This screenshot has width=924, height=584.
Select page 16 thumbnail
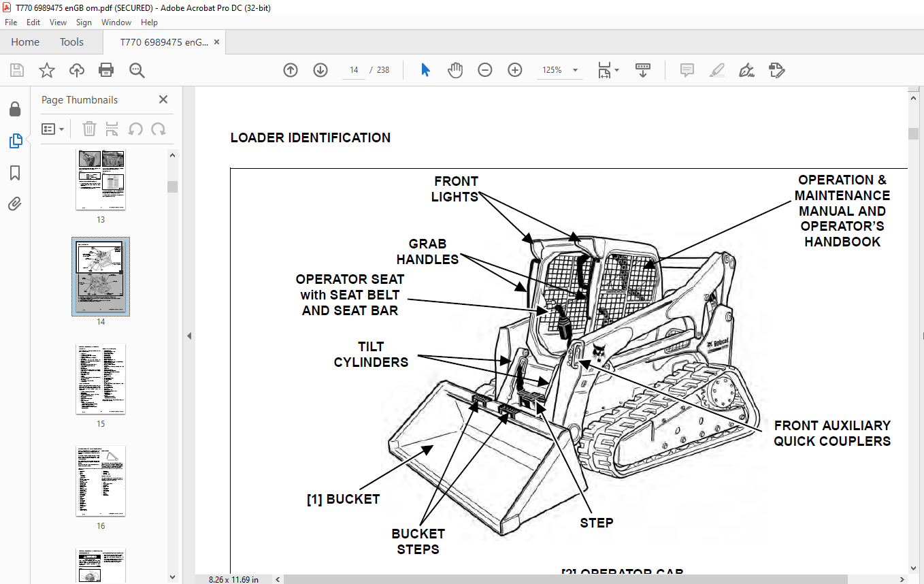tap(101, 481)
